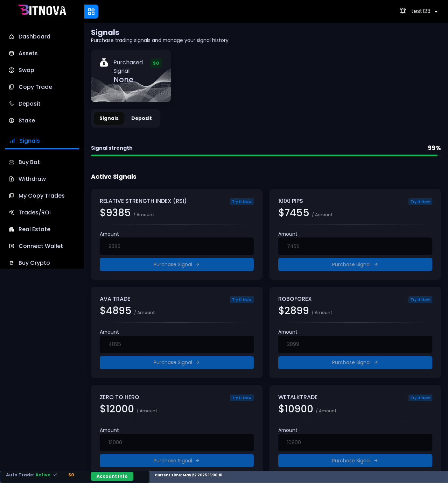The image size is (448, 483).
Task: Focus the WETALKTRADE amount input
Action: click(355, 442)
